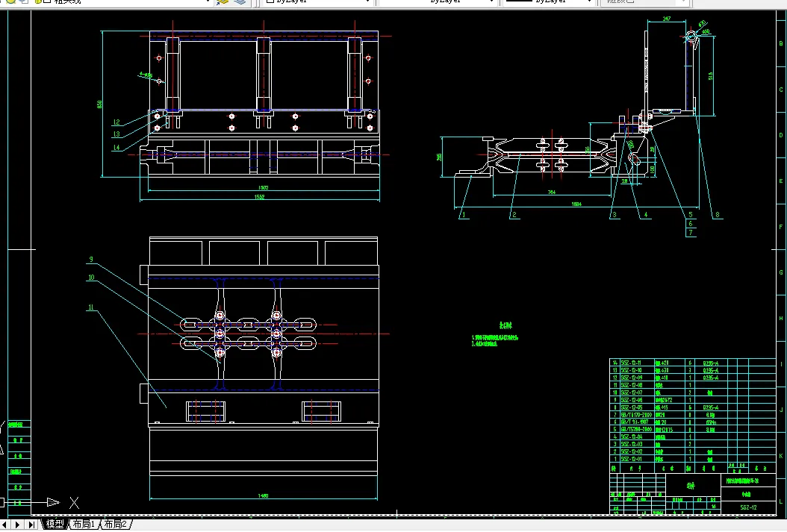Select part number SGZ-12-08 in parts table
Viewport: 787px width, 532px height.
pos(630,385)
